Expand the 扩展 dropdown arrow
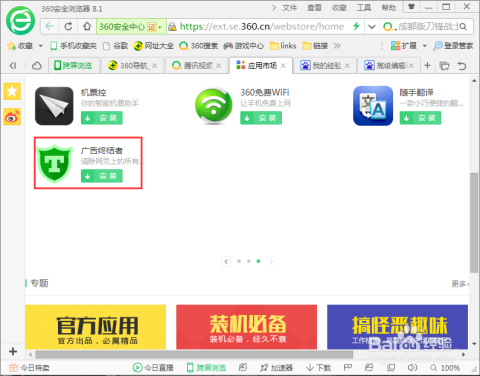 (425, 46)
